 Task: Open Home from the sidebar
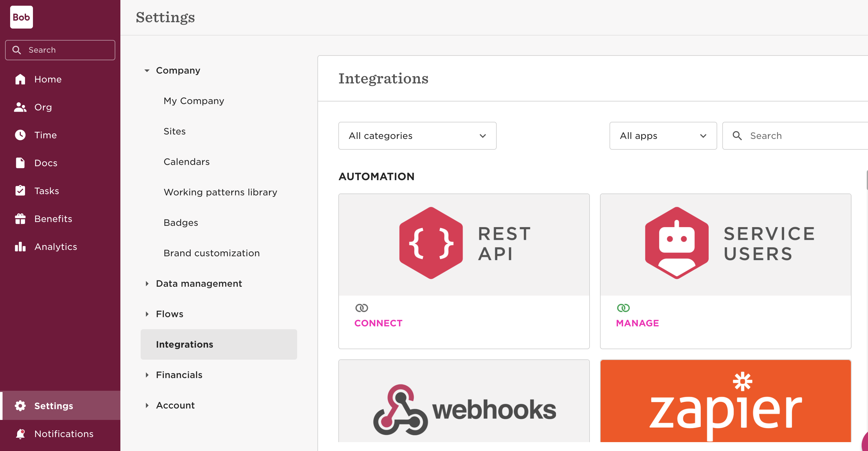pyautogui.click(x=48, y=79)
